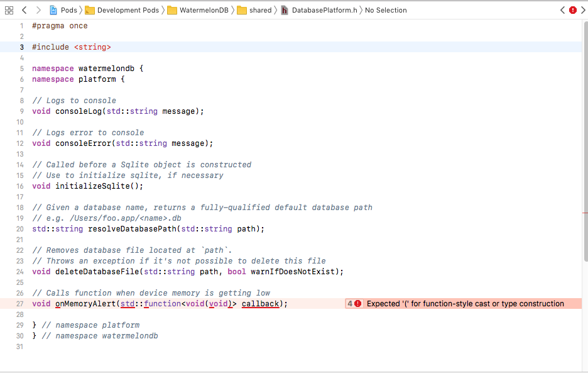Image resolution: width=588 pixels, height=373 pixels.
Task: Click the '// namespace watermelondb' closing comment
Action: pos(100,336)
